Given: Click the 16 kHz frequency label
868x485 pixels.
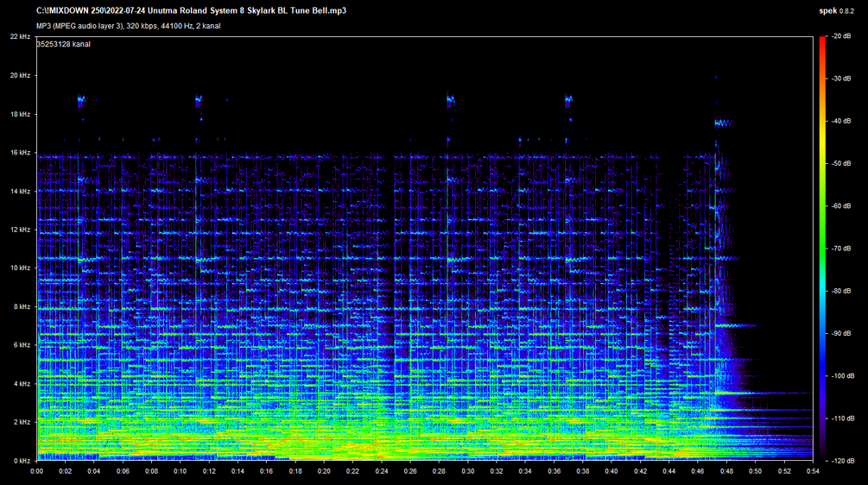Looking at the screenshot, I should [x=21, y=152].
